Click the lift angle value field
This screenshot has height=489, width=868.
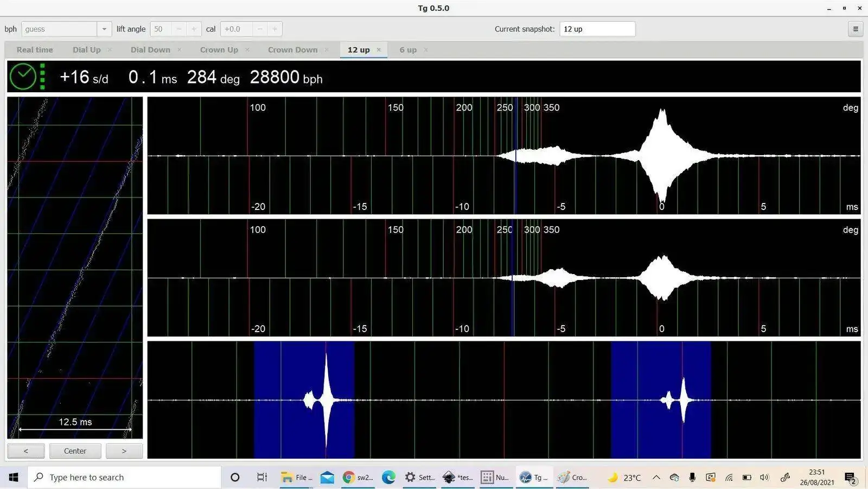click(x=161, y=29)
